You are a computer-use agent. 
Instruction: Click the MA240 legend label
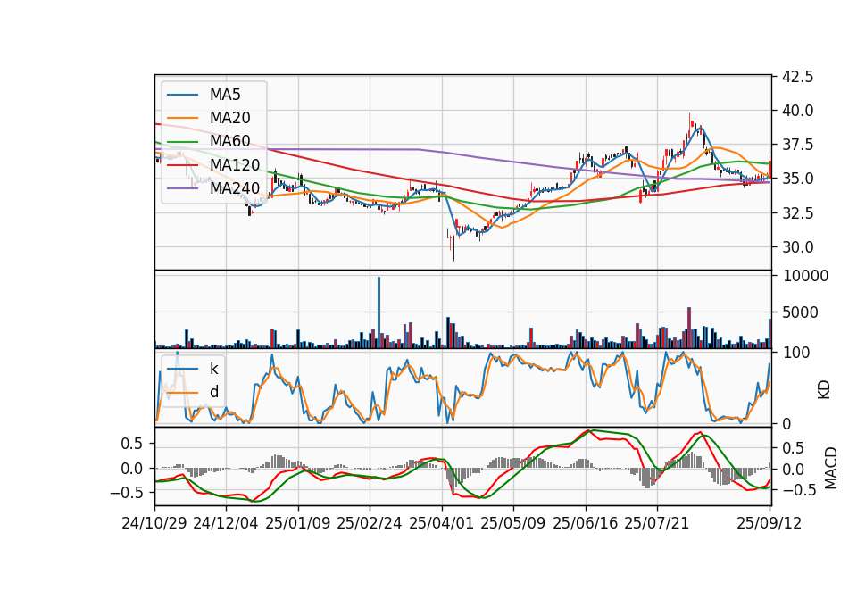pos(235,188)
